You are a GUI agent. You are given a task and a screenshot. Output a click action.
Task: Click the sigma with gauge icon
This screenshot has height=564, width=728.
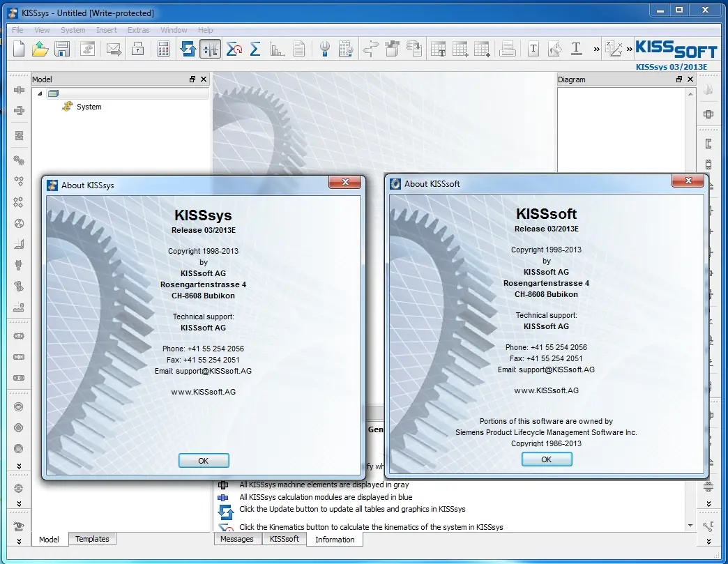tap(234, 48)
